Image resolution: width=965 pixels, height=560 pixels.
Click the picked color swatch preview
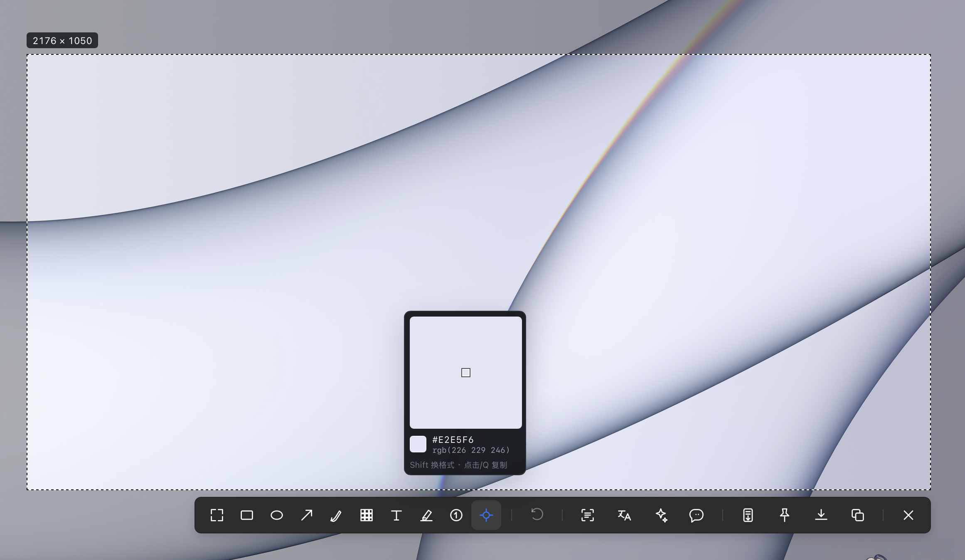[418, 444]
